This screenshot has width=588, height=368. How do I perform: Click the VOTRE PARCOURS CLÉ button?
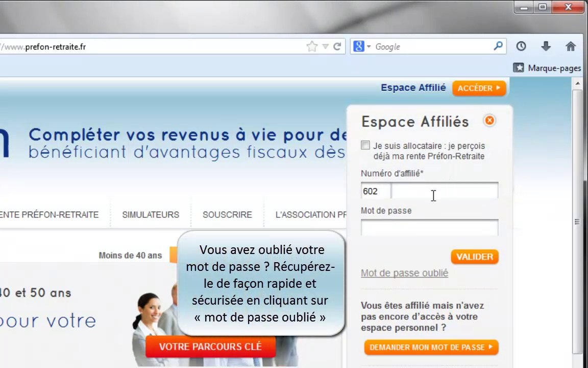pos(210,347)
